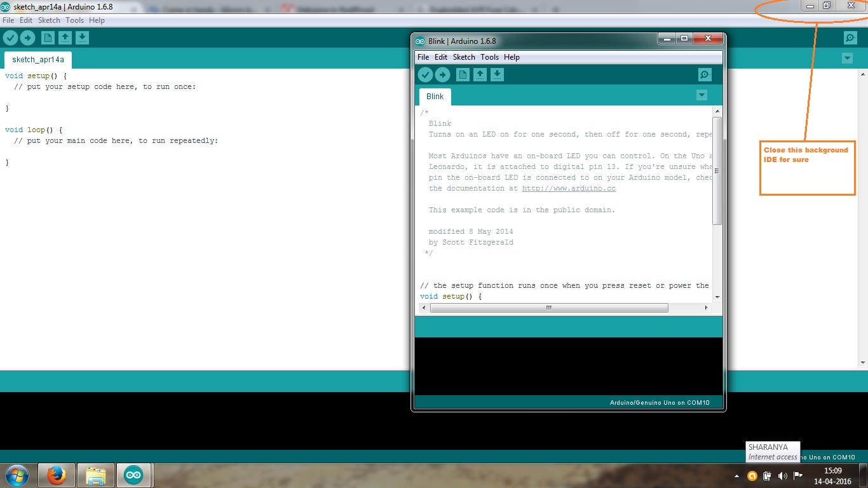
Task: Click Verify button in sketch_apr14a window
Action: click(x=10, y=38)
